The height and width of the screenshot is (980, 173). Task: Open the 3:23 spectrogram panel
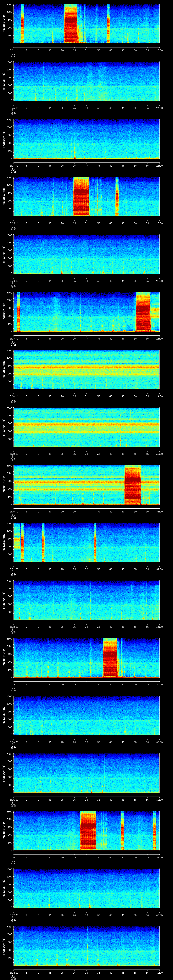coord(86,81)
